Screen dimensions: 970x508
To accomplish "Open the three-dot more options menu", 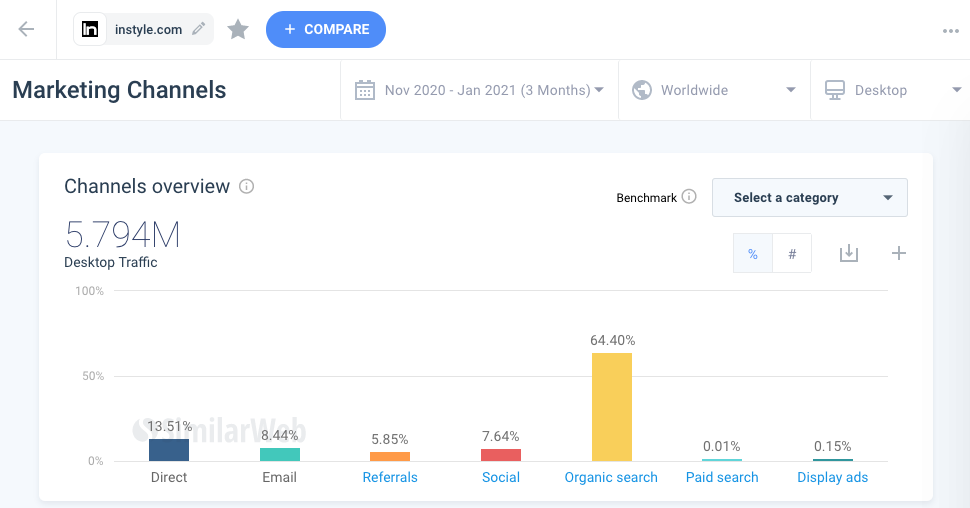I will tap(951, 31).
